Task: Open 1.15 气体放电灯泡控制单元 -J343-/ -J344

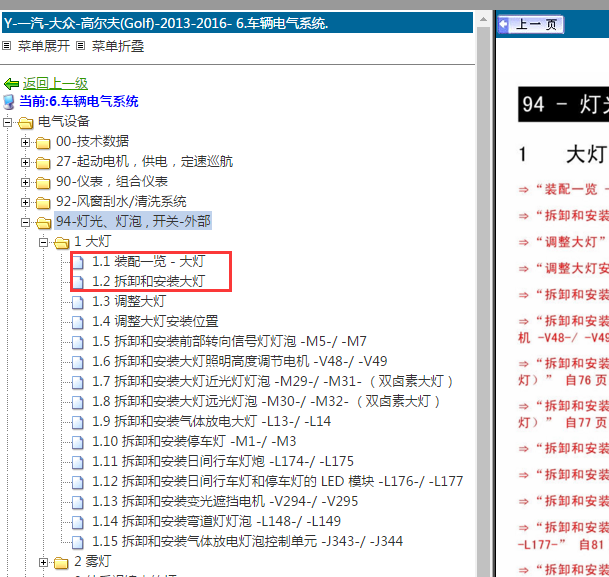Action: pyautogui.click(x=247, y=541)
